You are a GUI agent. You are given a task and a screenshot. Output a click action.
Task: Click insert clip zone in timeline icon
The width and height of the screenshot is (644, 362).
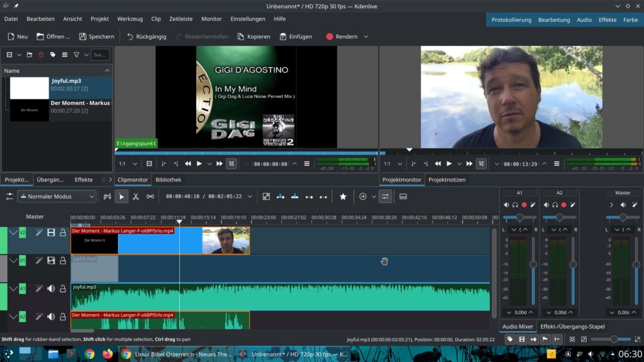pyautogui.click(x=280, y=197)
